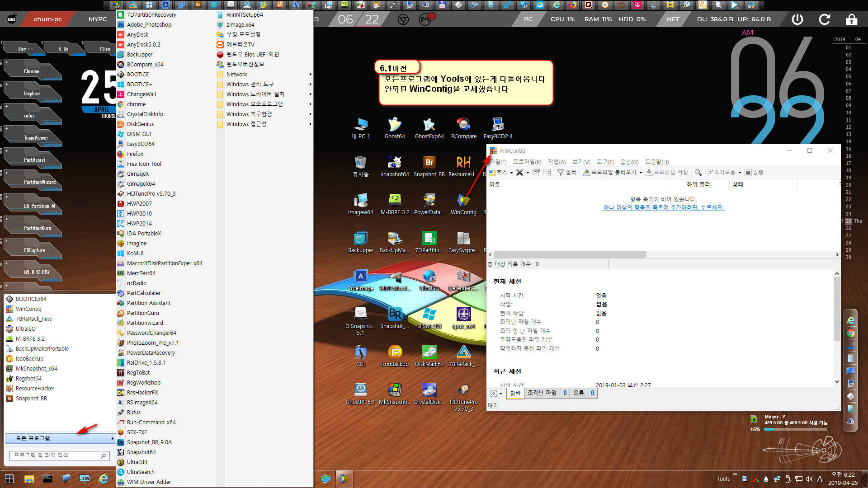
Task: Expand Windows 접근성 submenu
Action: point(264,124)
